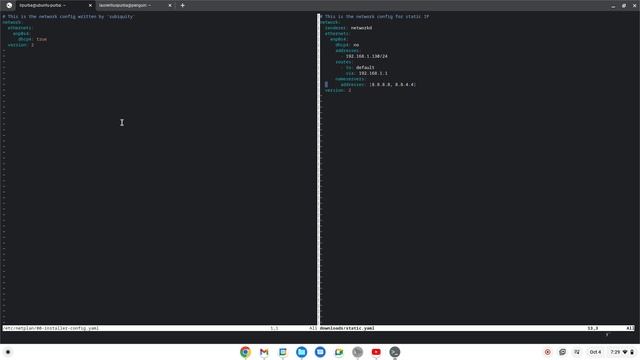The image size is (640, 360).
Task: Open Google Meet from the shelf
Action: (339, 352)
